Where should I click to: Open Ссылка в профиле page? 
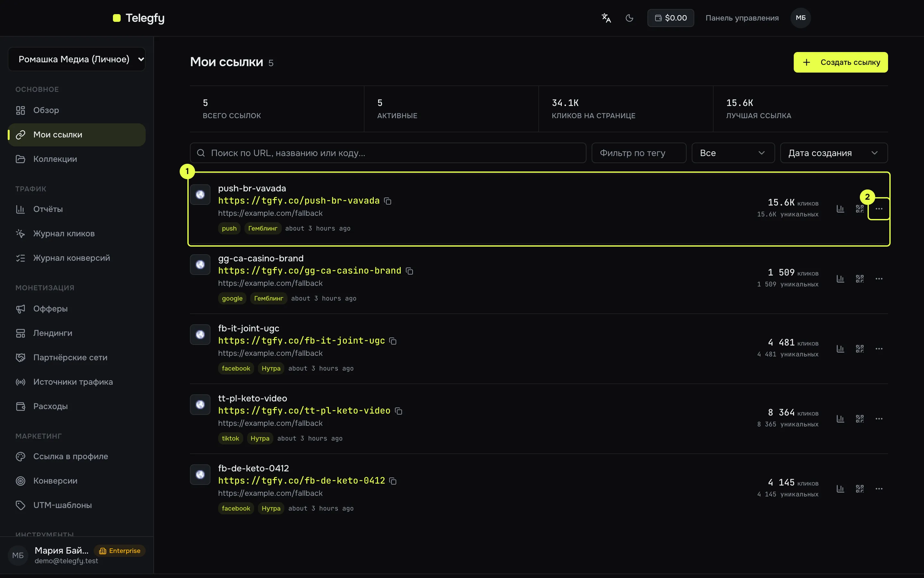click(x=77, y=456)
